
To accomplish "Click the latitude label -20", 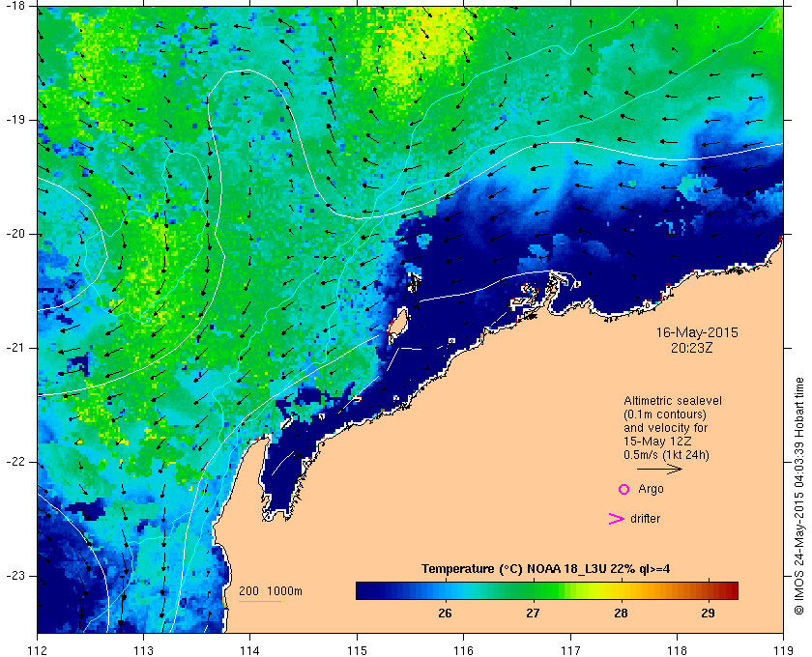I will (15, 234).
